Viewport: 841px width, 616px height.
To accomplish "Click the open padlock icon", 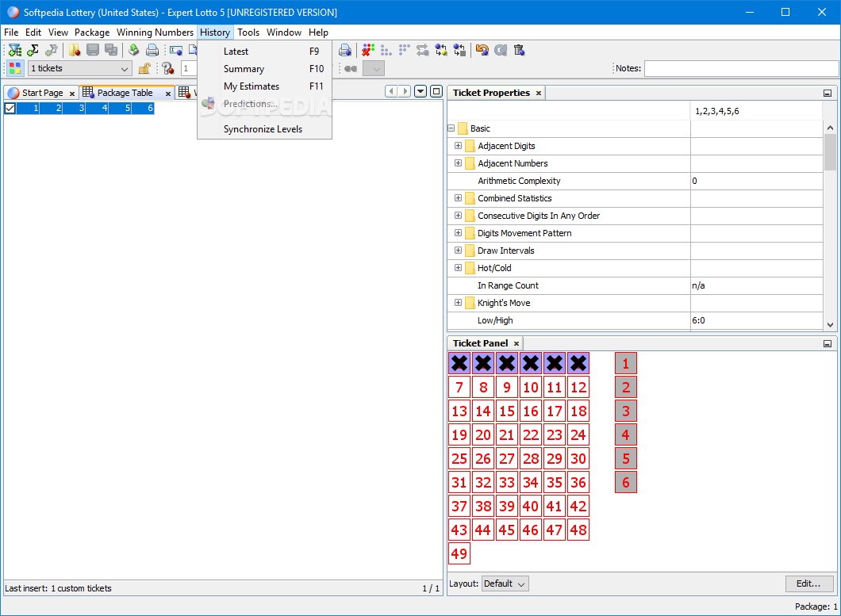I will pyautogui.click(x=144, y=68).
